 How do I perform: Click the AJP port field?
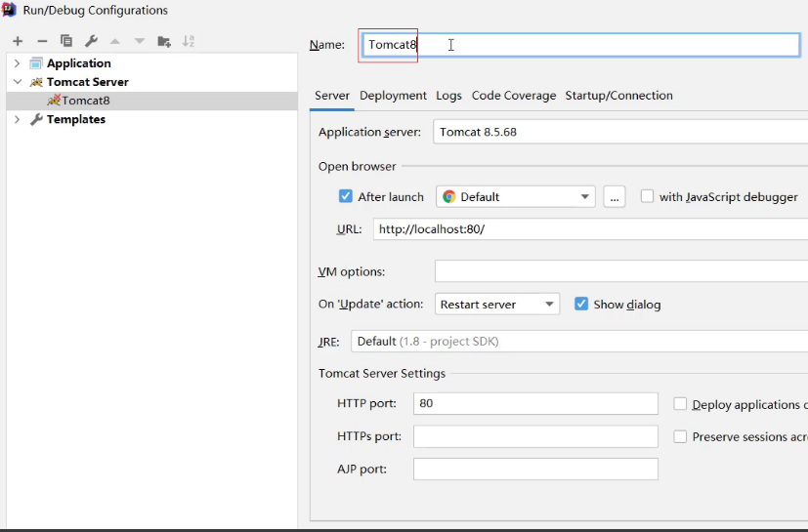coord(535,470)
